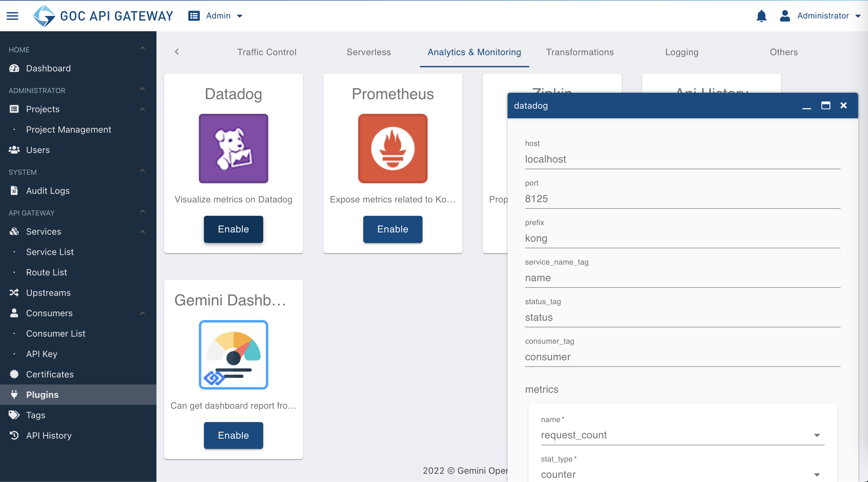
Task: Enable the Gemini Dashboard plugin
Action: 233,435
